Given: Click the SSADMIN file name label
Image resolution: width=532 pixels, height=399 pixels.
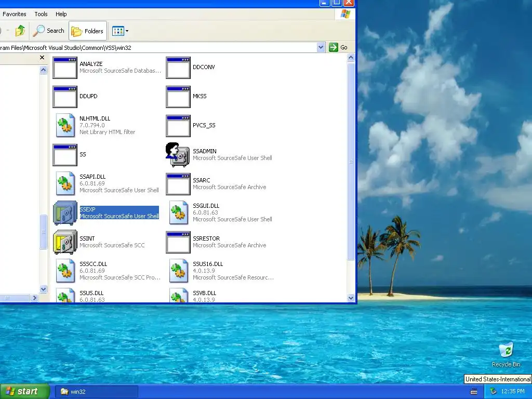Looking at the screenshot, I should click(205, 151).
